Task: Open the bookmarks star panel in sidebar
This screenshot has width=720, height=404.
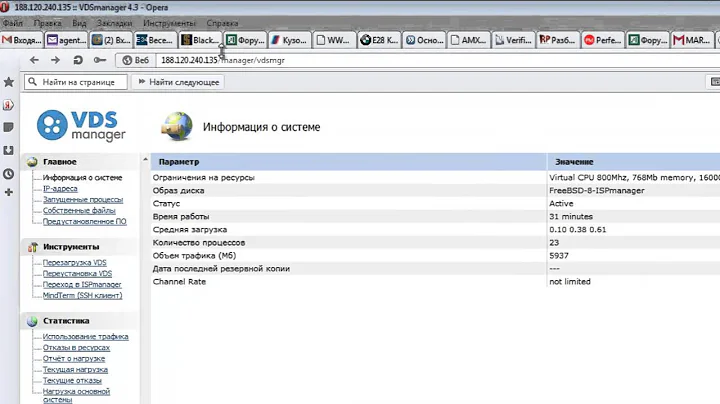Action: pyautogui.click(x=8, y=82)
